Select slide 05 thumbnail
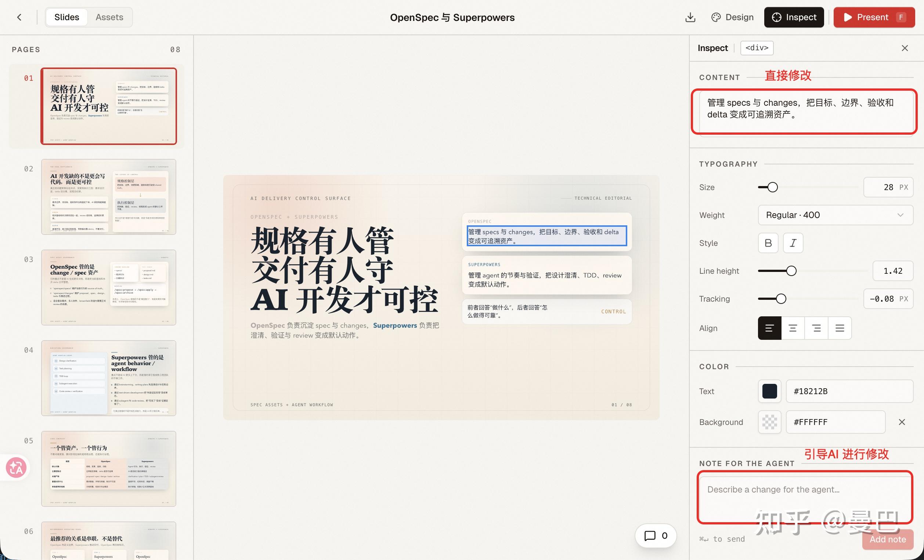Image resolution: width=924 pixels, height=560 pixels. click(x=109, y=469)
